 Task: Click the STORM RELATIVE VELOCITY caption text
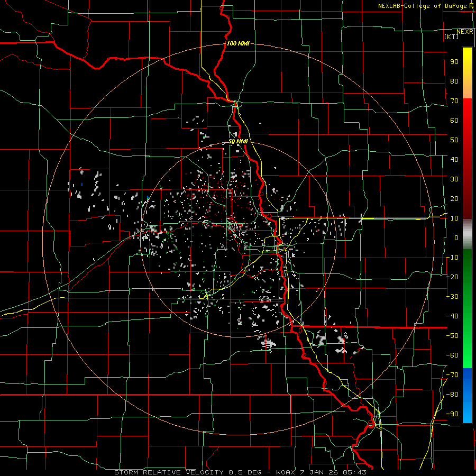[169, 472]
